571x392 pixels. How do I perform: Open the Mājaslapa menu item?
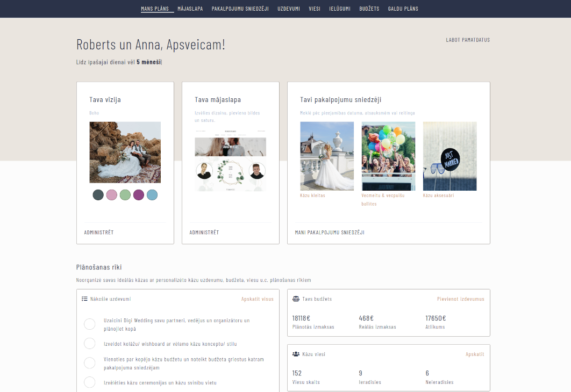[x=190, y=9]
